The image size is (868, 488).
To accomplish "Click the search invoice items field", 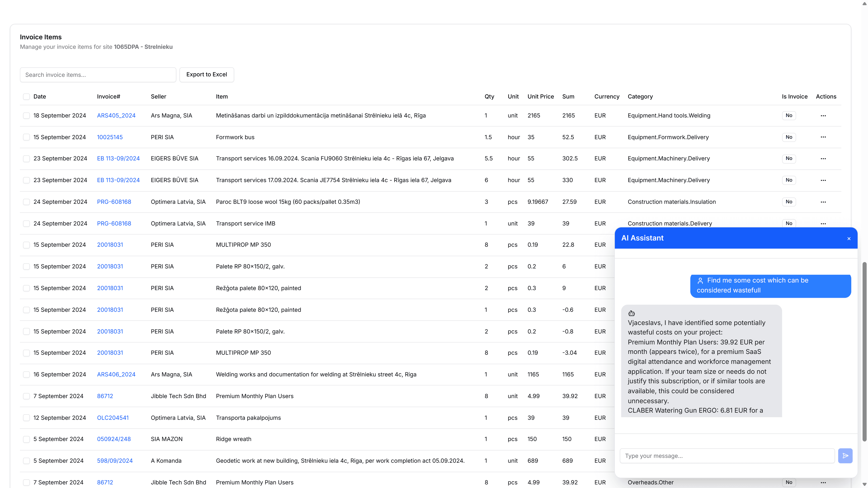I will coord(98,74).
